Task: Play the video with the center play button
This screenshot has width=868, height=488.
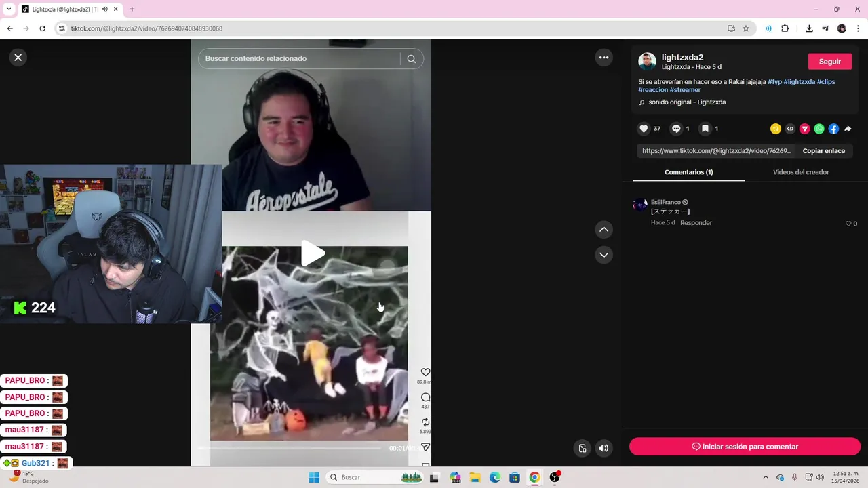Action: pos(313,253)
